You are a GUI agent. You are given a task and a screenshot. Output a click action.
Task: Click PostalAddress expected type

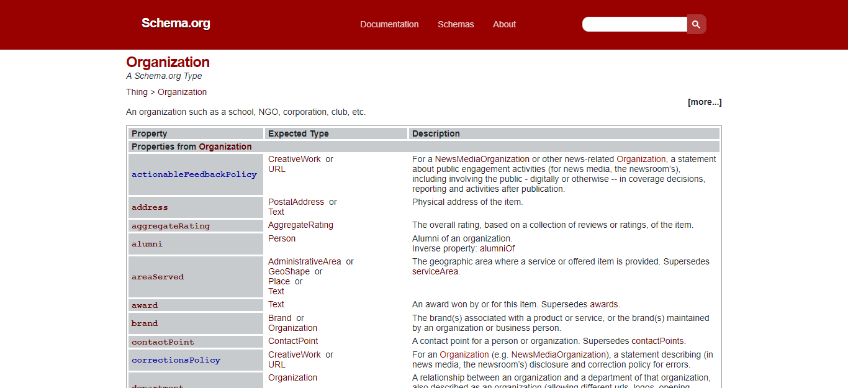coord(296,202)
